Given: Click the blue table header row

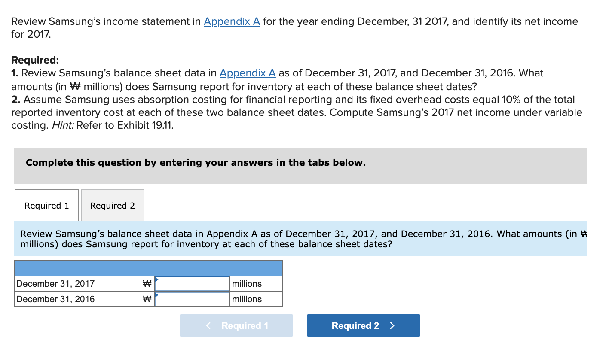Looking at the screenshot, I should [148, 268].
